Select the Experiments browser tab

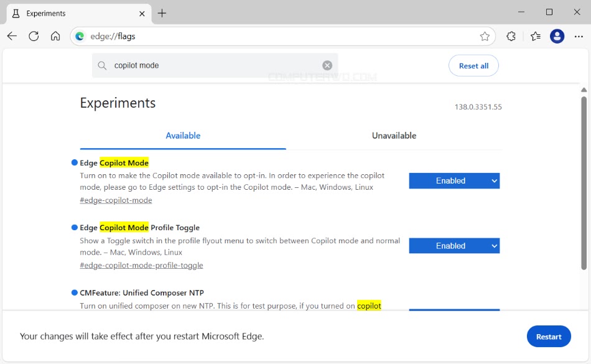(79, 14)
